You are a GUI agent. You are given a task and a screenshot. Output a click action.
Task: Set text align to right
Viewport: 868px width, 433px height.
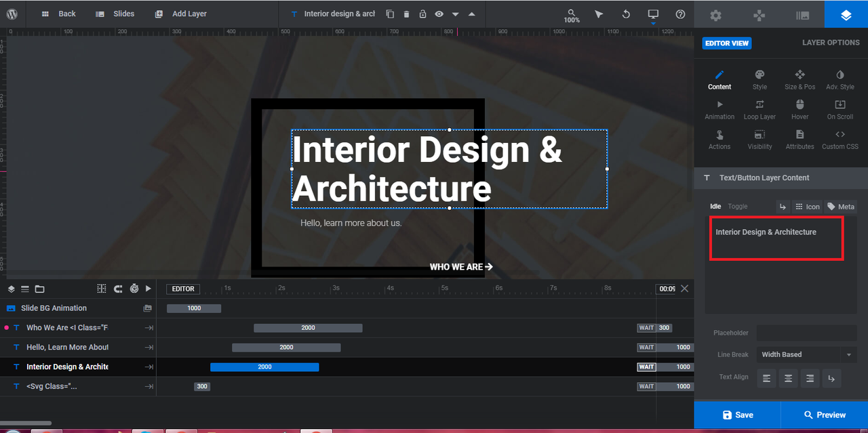[810, 378]
